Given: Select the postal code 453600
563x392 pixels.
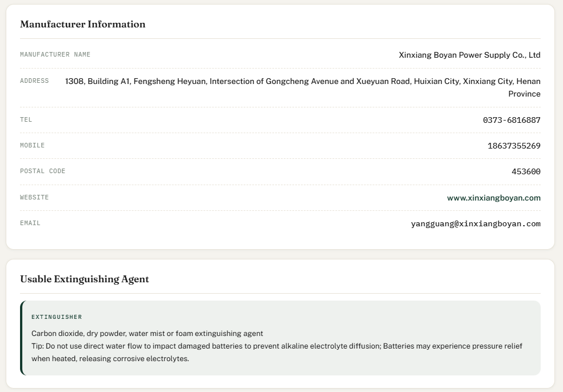Looking at the screenshot, I should (x=526, y=172).
